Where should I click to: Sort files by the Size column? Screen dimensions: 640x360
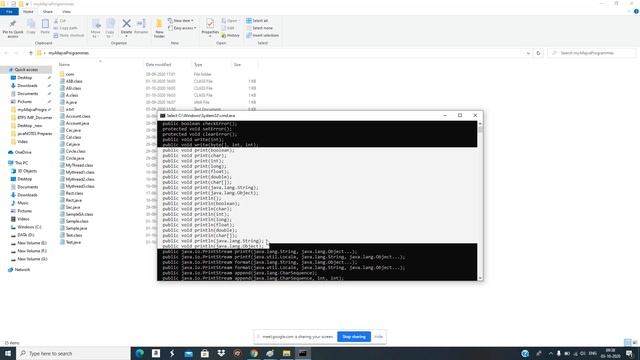point(237,64)
